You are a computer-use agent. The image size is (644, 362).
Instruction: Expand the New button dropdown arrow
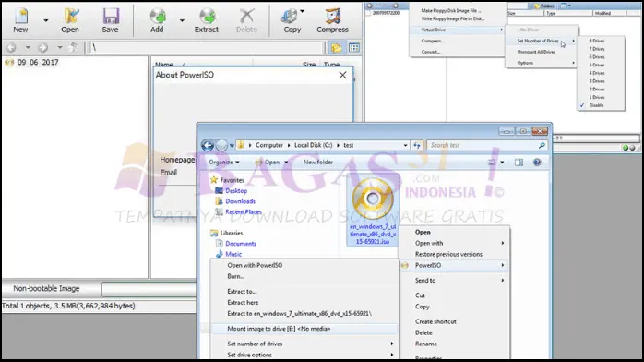[x=45, y=20]
